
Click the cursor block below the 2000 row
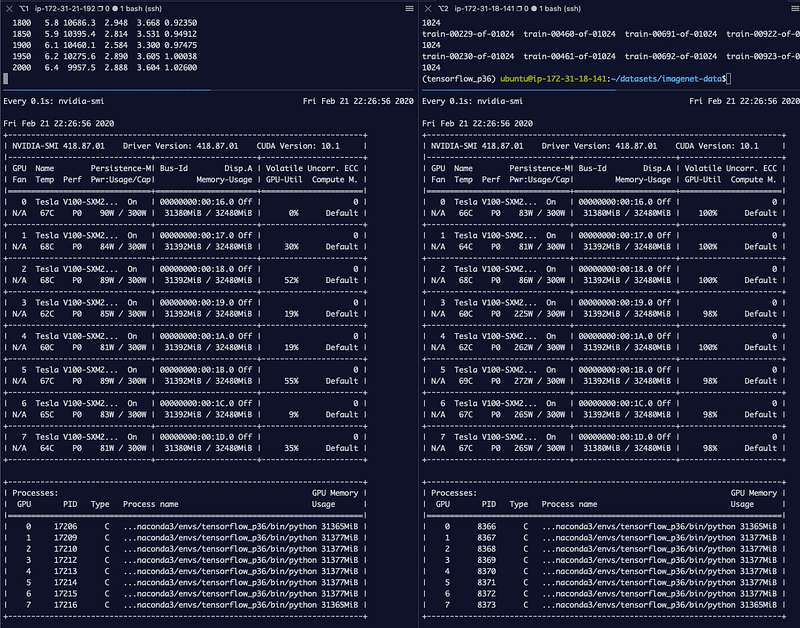(7, 78)
